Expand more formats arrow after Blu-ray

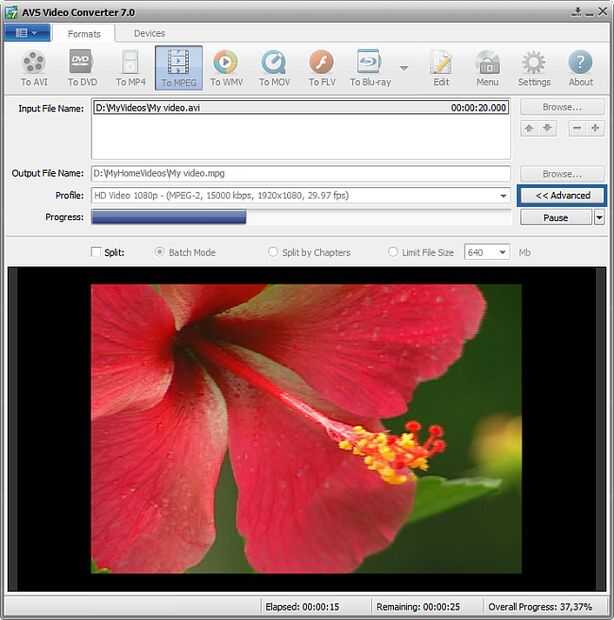click(x=404, y=68)
